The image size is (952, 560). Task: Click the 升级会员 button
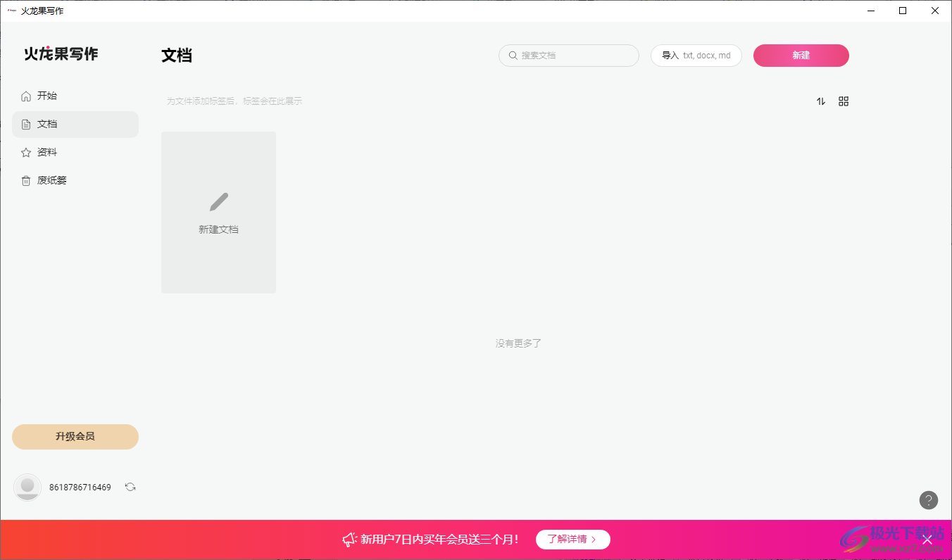click(75, 437)
